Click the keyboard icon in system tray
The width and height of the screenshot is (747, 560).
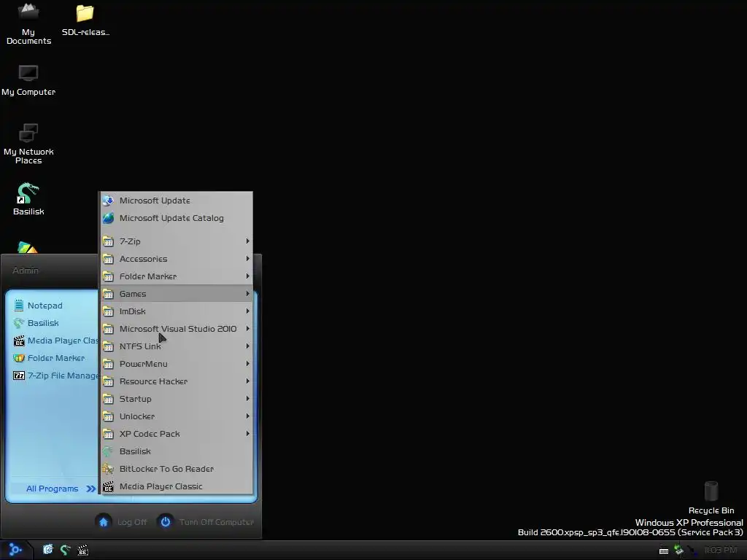[663, 551]
